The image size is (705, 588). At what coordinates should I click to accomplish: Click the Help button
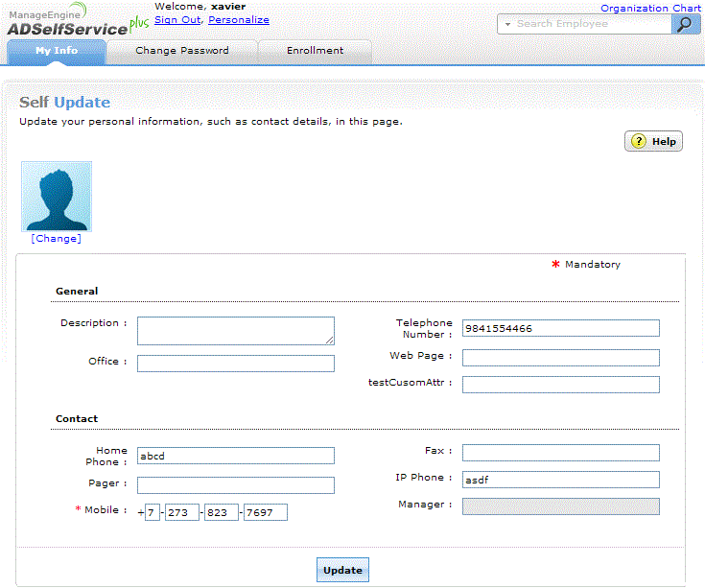coord(654,141)
